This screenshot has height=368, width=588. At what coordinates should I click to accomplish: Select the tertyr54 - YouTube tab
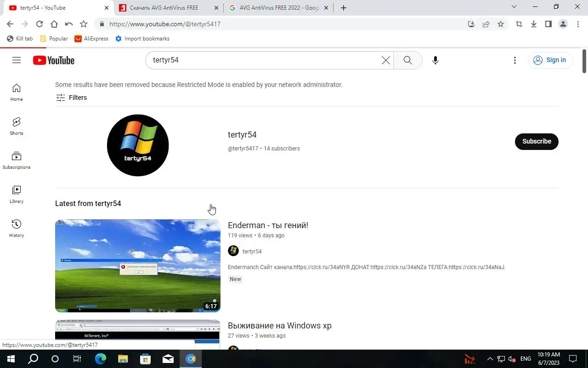59,8
